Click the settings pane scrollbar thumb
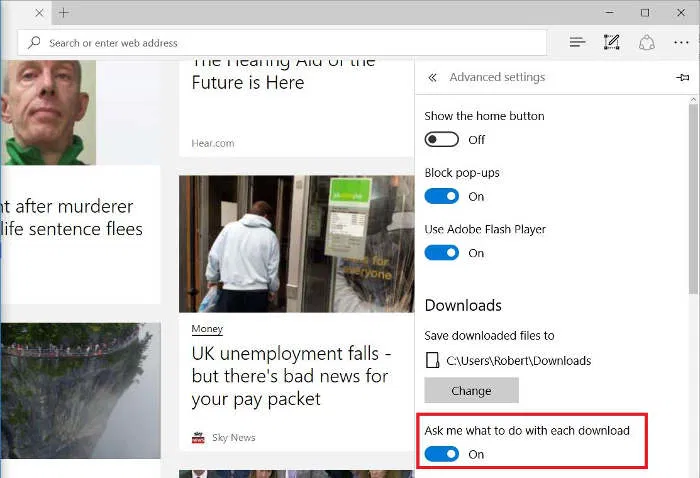The width and height of the screenshot is (700, 478). click(693, 199)
